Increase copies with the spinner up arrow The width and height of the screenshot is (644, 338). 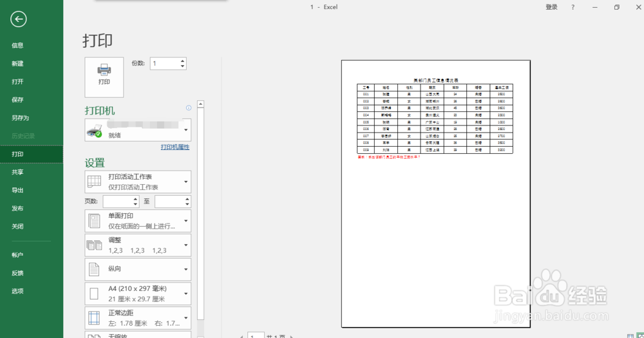[182, 61]
